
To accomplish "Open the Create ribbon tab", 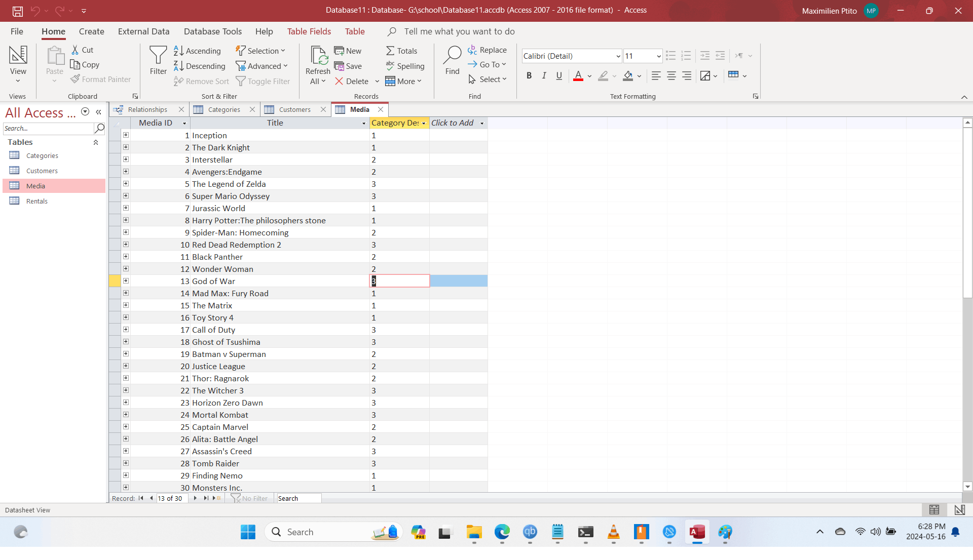I will pyautogui.click(x=91, y=31).
